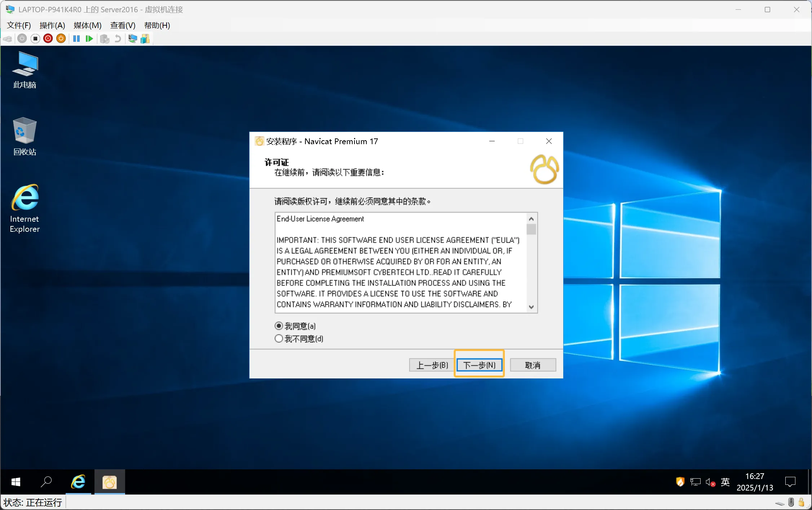Click the Navicat icon in the installer title bar

pos(259,141)
